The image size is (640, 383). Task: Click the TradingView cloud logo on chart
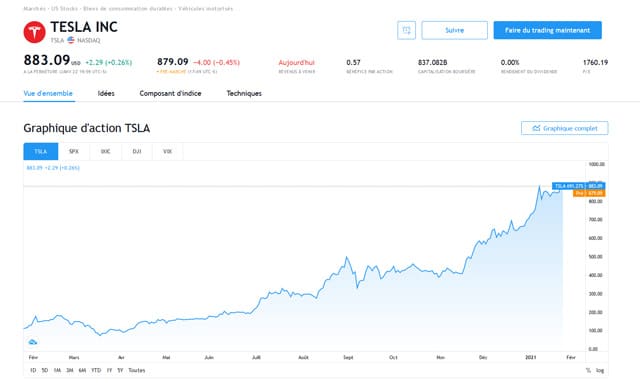click(x=33, y=342)
